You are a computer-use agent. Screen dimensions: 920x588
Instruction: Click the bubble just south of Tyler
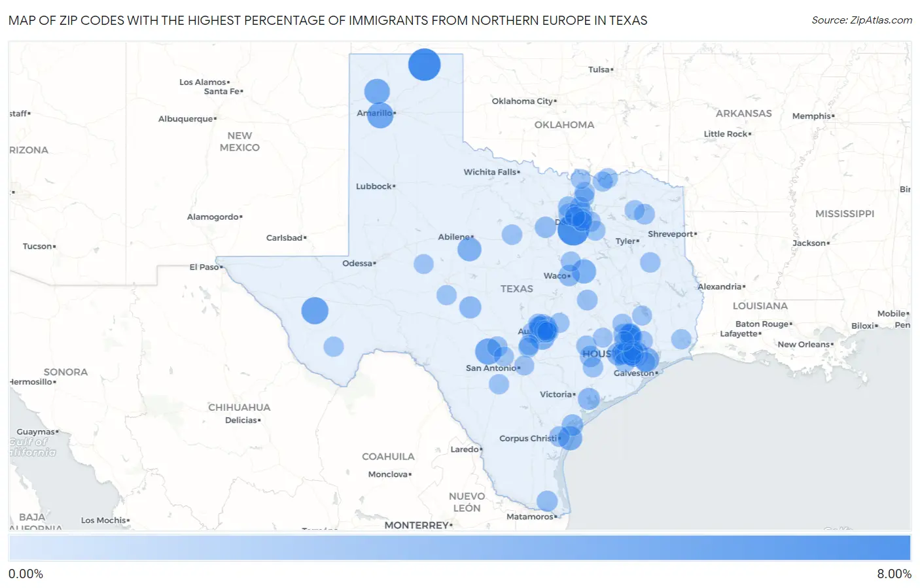tap(650, 263)
